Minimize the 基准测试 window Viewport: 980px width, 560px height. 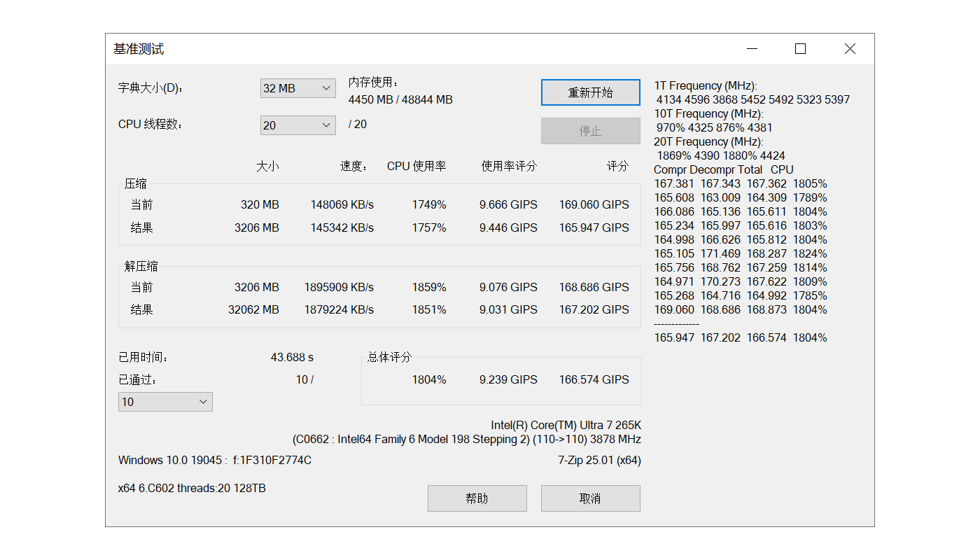(x=752, y=49)
